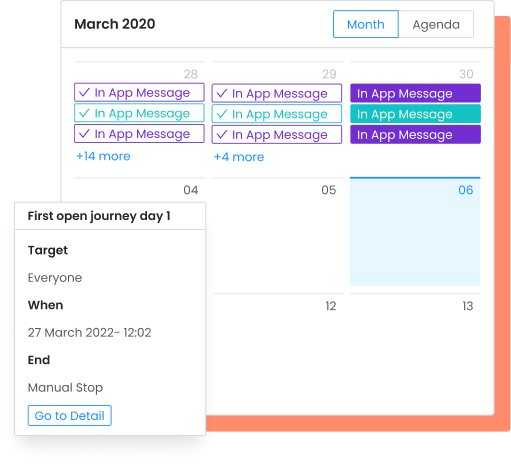Click checkmark icon on teal message, day 28
This screenshot has height=464, width=511.
point(85,113)
